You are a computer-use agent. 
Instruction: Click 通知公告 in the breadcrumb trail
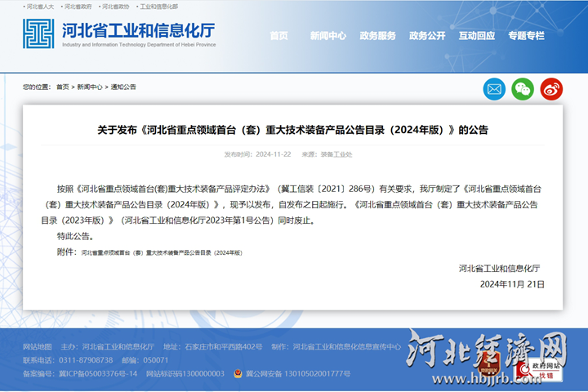[123, 87]
